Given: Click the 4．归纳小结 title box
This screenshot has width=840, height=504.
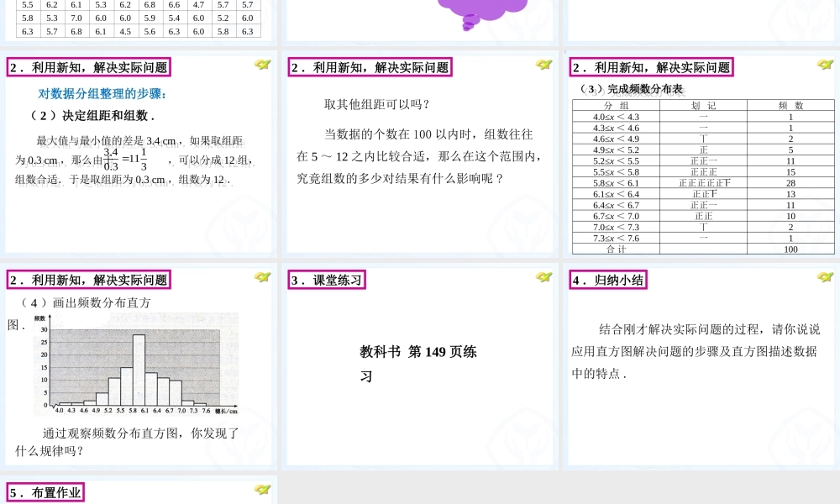Looking at the screenshot, I should pyautogui.click(x=608, y=280).
